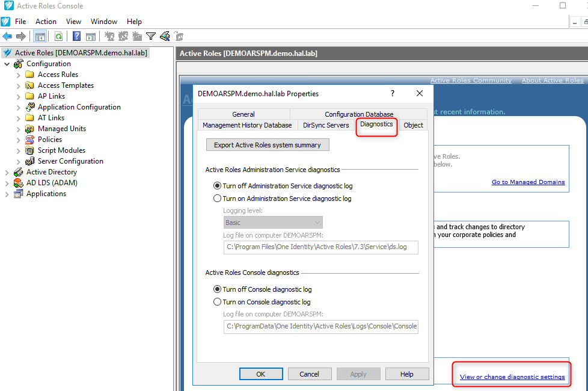Image resolution: width=588 pixels, height=391 pixels.
Task: Click the Console log file path field
Action: 321,327
